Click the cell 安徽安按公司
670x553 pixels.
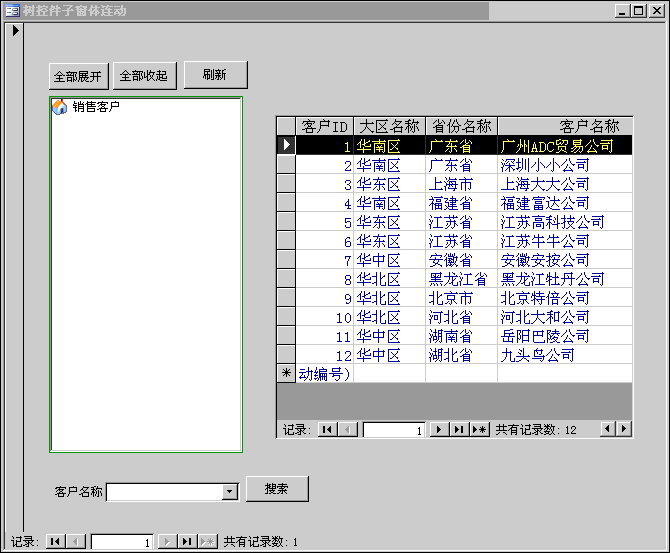click(565, 259)
